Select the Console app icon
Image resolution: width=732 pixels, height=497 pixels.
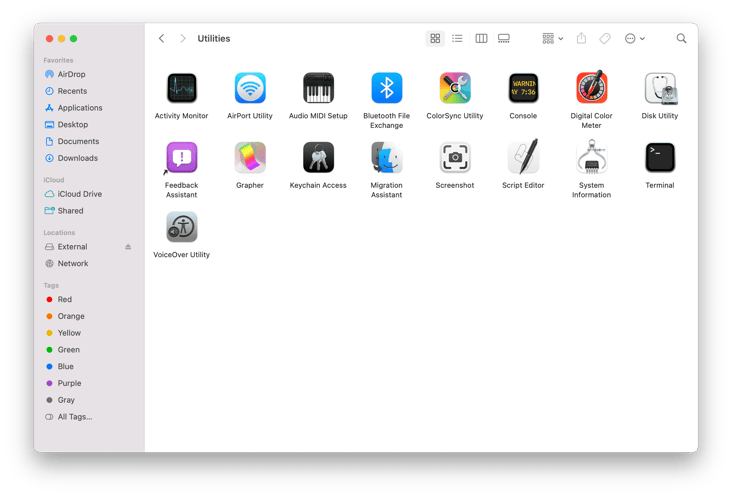click(523, 88)
